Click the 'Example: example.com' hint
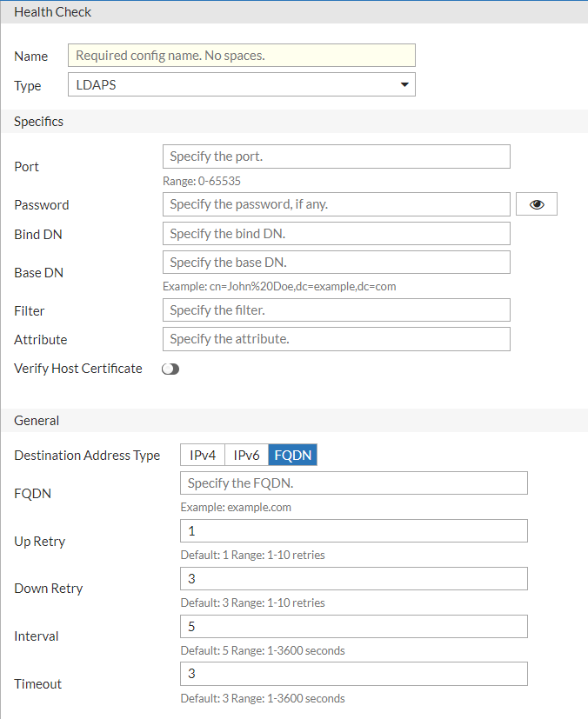 236,507
